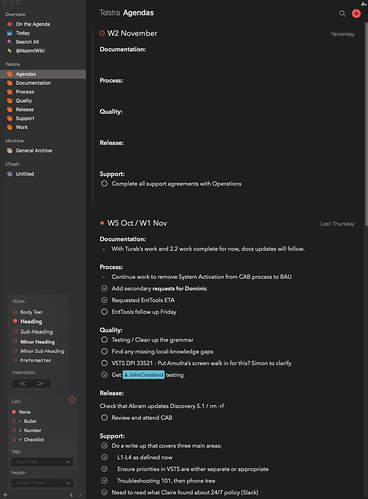Click the forward navigation arrow
The height and width of the screenshot is (499, 368).
[80, 495]
